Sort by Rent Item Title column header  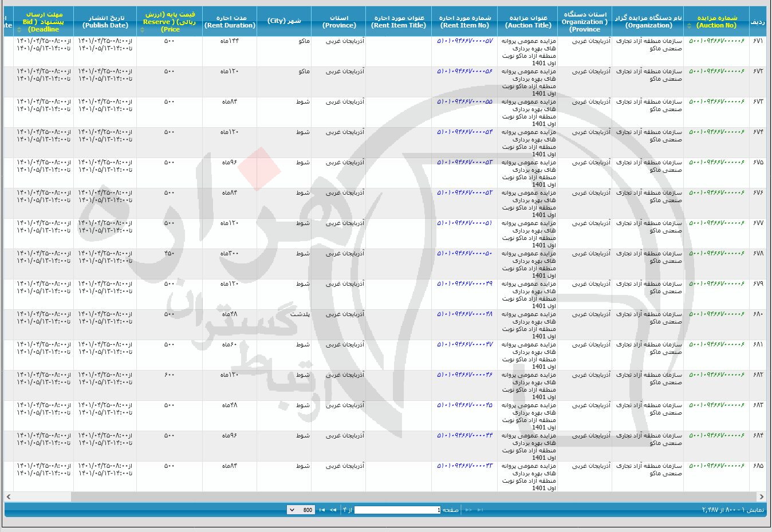(399, 22)
